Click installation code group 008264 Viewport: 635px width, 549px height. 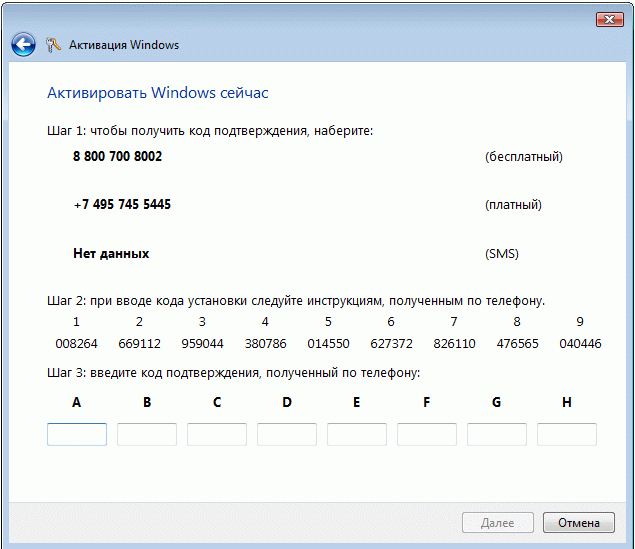77,343
